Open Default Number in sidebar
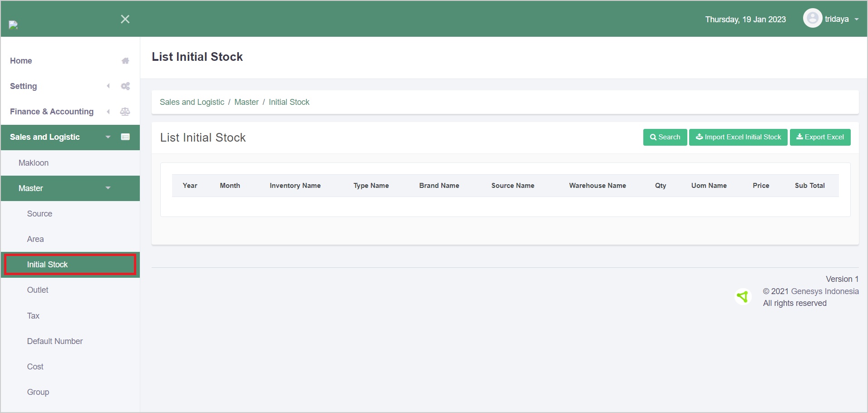Image resolution: width=868 pixels, height=413 pixels. (x=55, y=341)
